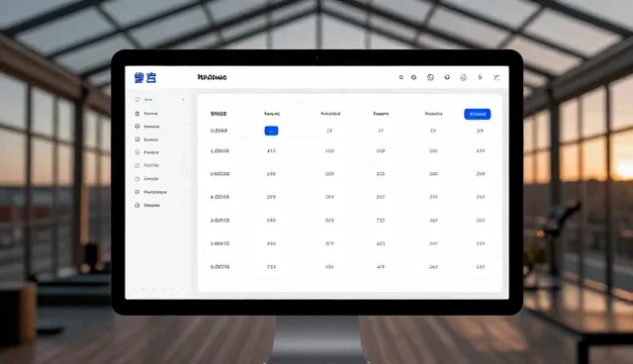Click the round icon between the clock and printer icons
The image size is (633, 364).
pyautogui.click(x=447, y=77)
